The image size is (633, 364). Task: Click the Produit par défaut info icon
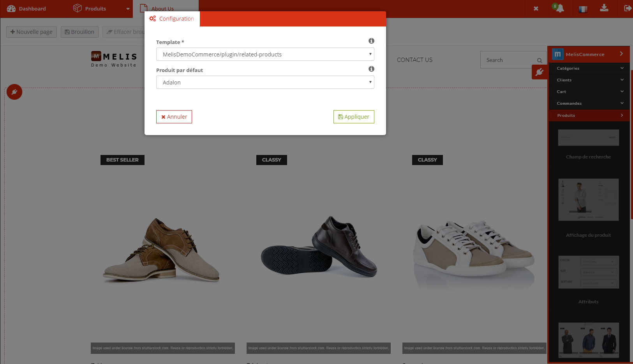click(x=371, y=69)
